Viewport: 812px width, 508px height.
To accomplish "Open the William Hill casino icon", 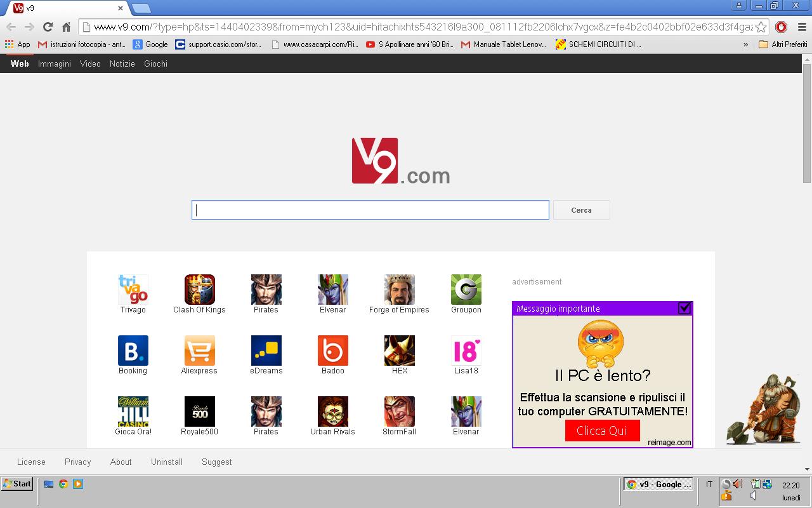I will (x=133, y=411).
